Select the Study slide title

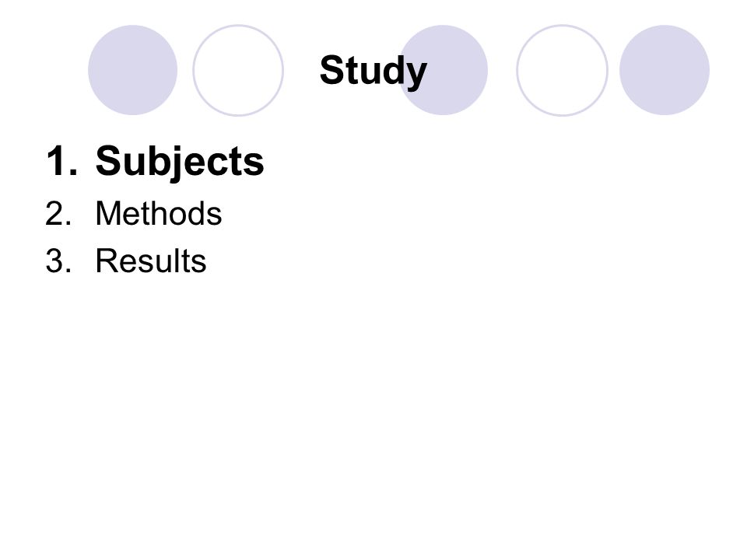[373, 72]
